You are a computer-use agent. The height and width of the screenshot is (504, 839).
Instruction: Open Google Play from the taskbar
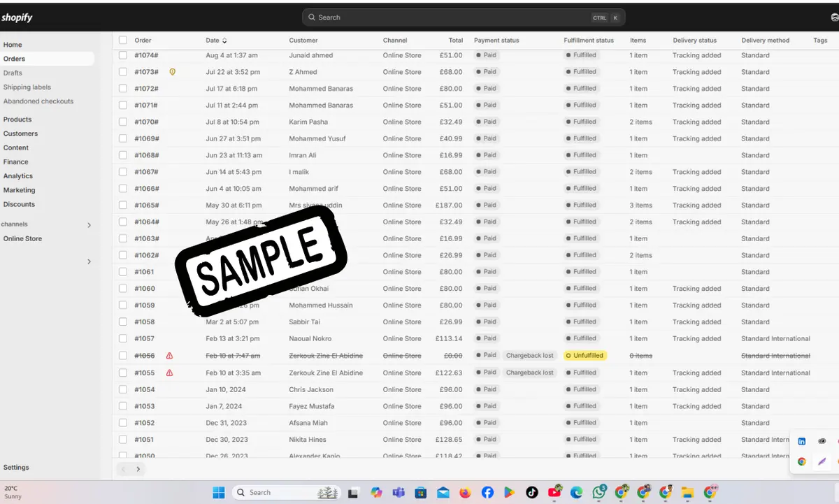point(510,492)
